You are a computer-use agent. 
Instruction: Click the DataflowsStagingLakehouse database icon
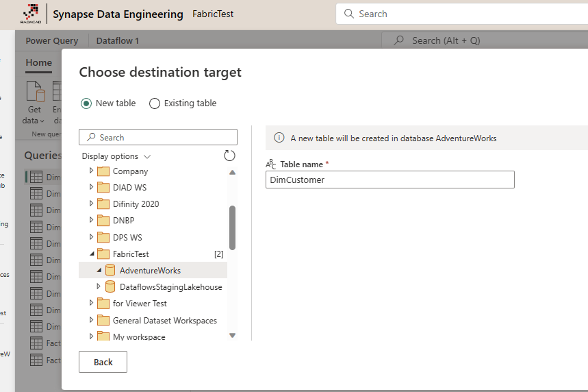[110, 287]
